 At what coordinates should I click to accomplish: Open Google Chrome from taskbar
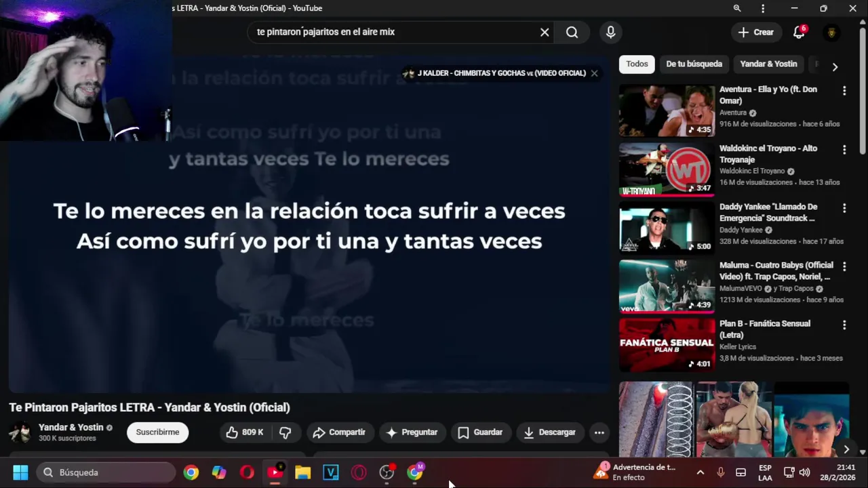(x=191, y=472)
